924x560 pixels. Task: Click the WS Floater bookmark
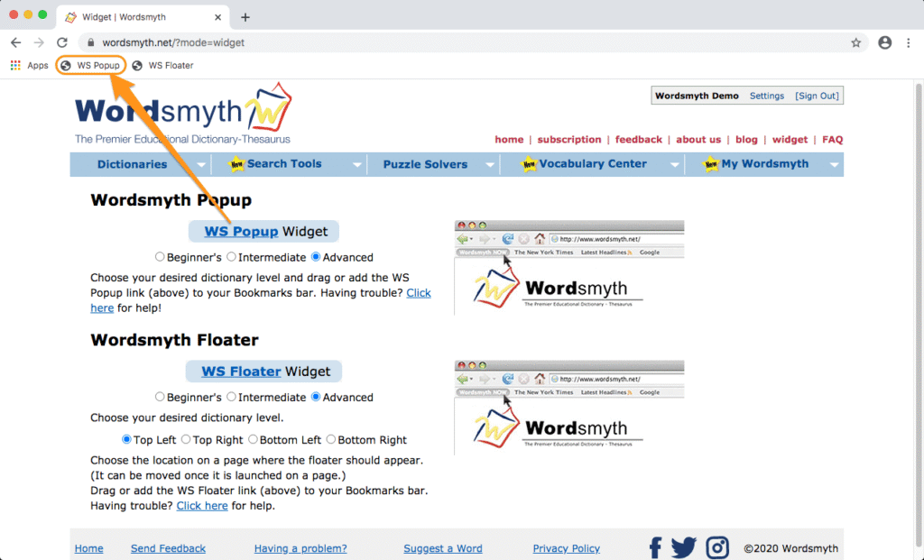click(x=163, y=65)
